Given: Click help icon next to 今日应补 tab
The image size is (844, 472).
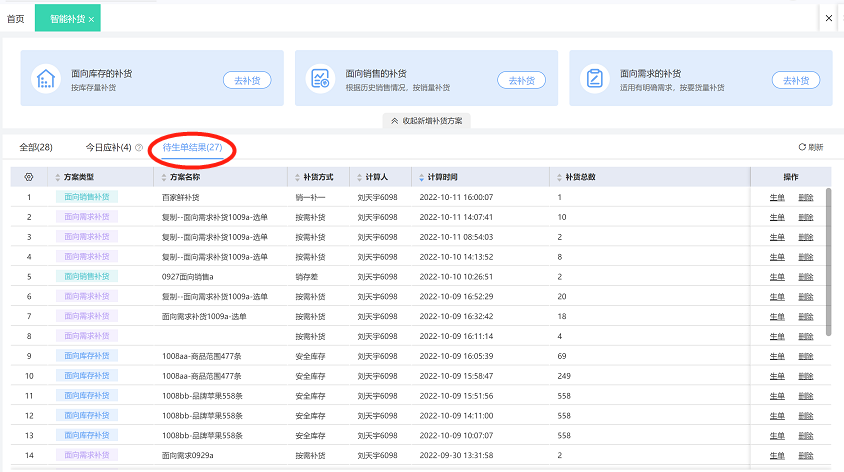Looking at the screenshot, I should tap(138, 148).
